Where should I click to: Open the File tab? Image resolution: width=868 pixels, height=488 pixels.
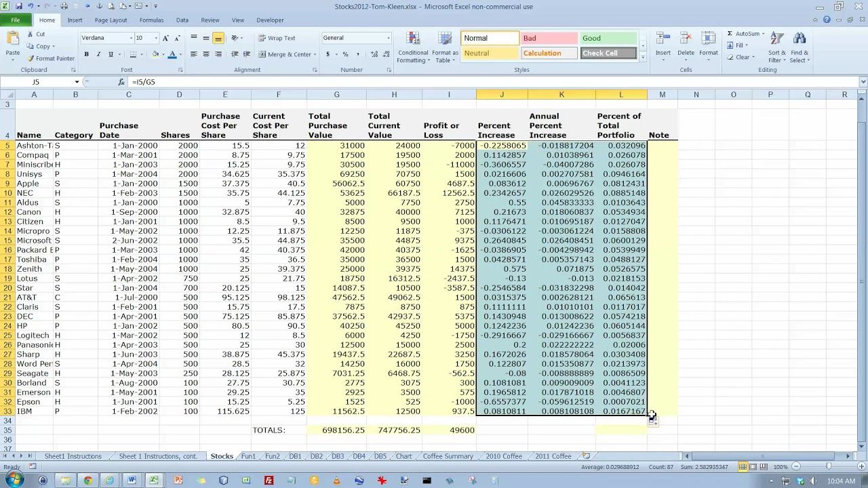[15, 20]
